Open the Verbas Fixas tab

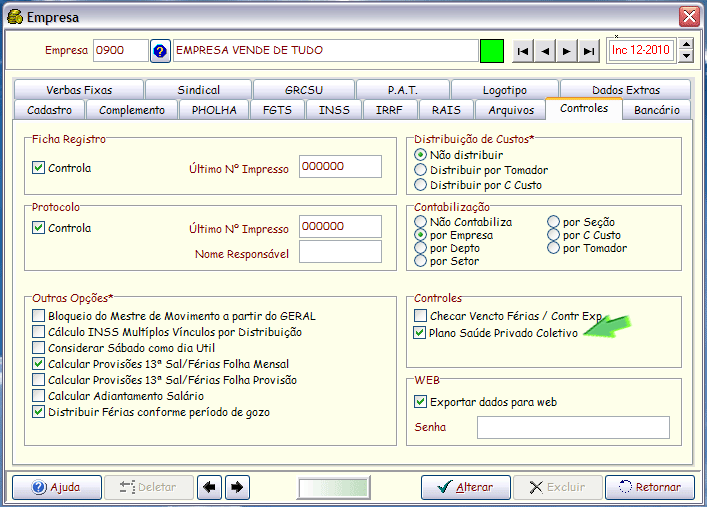[x=79, y=90]
